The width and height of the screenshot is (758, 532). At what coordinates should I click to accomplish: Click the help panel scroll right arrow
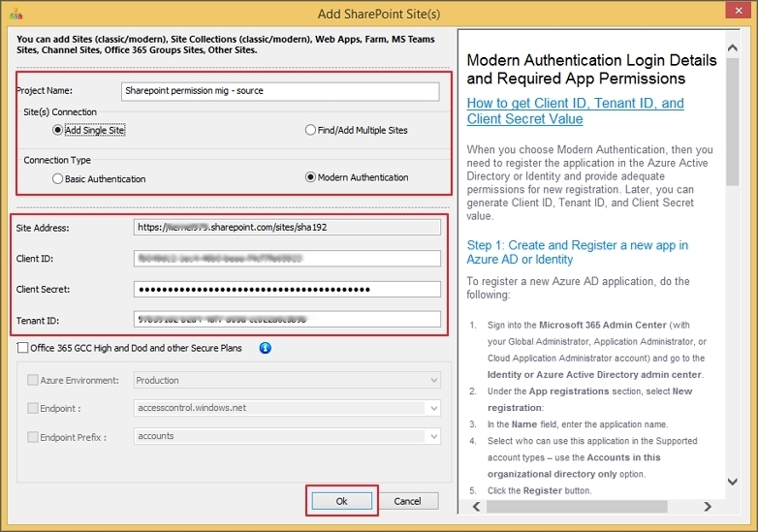pos(708,507)
